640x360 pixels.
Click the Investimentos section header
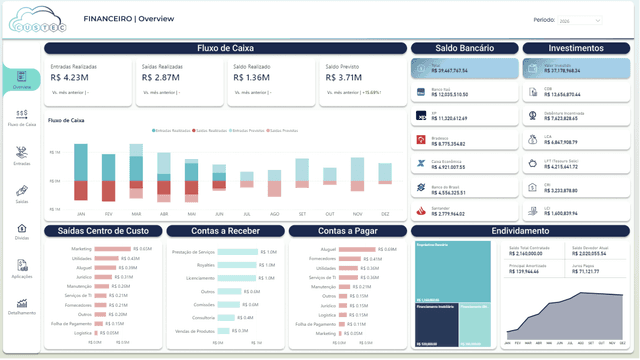(x=576, y=48)
